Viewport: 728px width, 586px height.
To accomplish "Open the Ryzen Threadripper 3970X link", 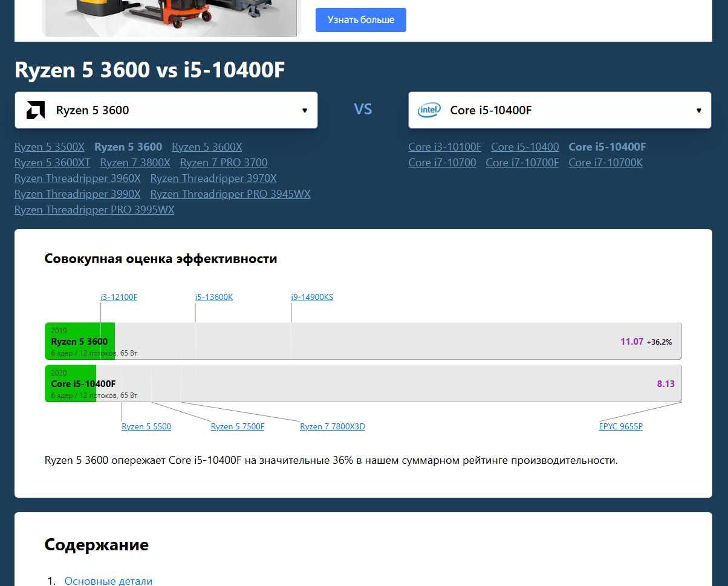I will [213, 178].
